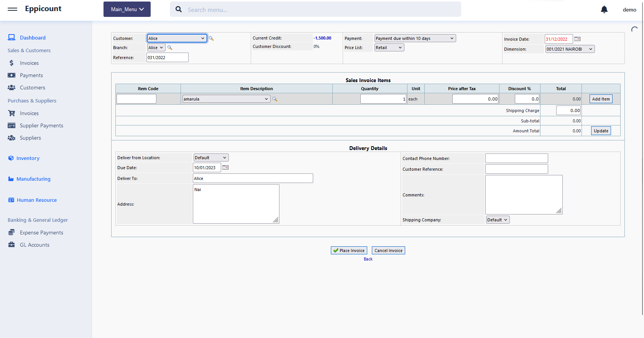Open GL Accounts in the sidebar
Viewport: 644px width, 338px height.
tap(34, 245)
